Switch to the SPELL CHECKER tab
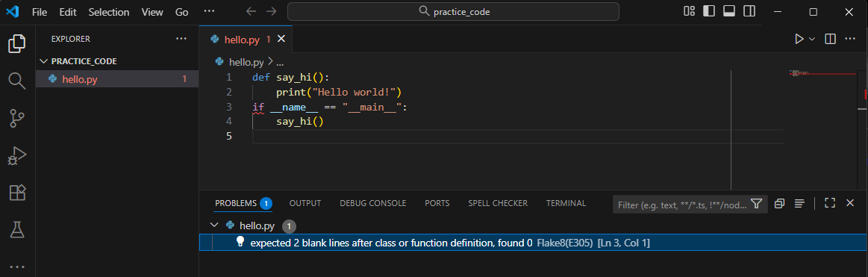This screenshot has height=277, width=868. coord(498,203)
